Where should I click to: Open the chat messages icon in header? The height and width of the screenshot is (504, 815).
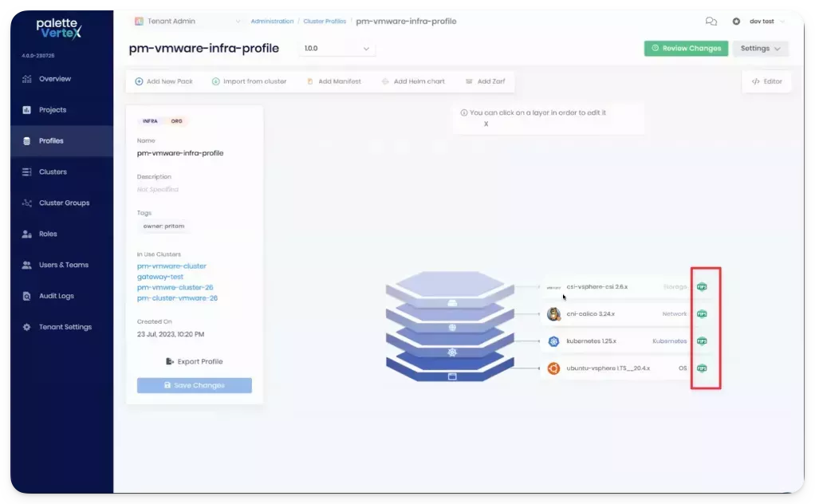point(711,22)
